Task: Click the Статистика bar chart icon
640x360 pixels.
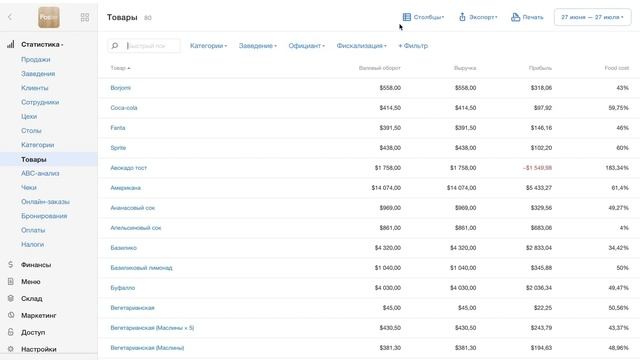Action: click(x=11, y=44)
